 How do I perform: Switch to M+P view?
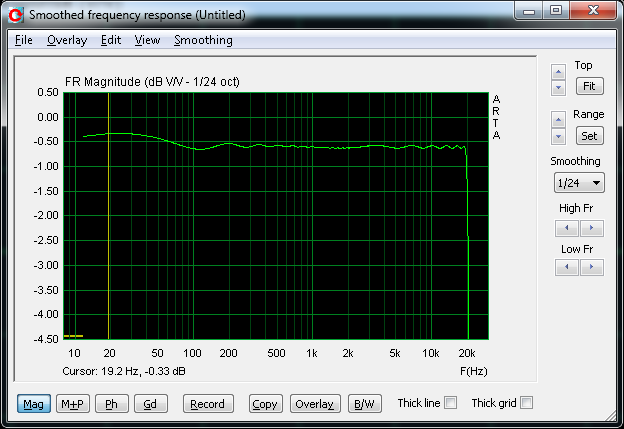pyautogui.click(x=73, y=404)
